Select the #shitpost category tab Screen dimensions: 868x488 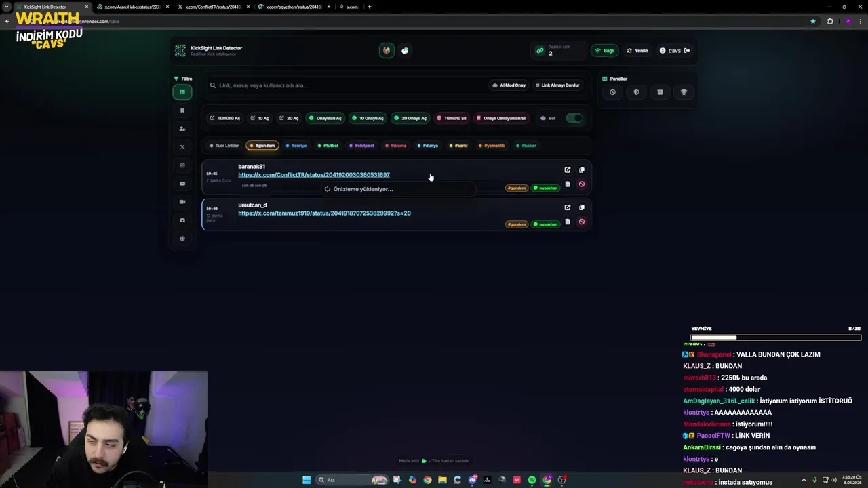pos(361,146)
